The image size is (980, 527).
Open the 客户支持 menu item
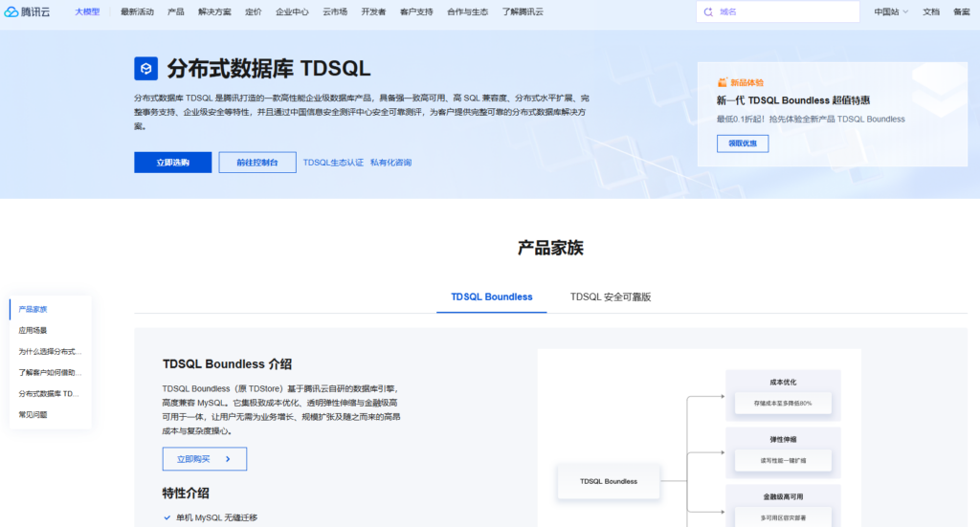(416, 11)
